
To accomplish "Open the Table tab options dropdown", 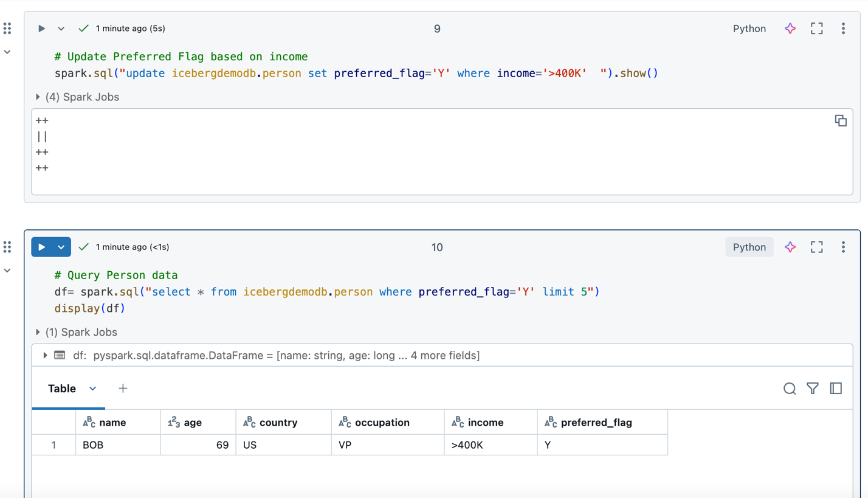I will (x=92, y=389).
